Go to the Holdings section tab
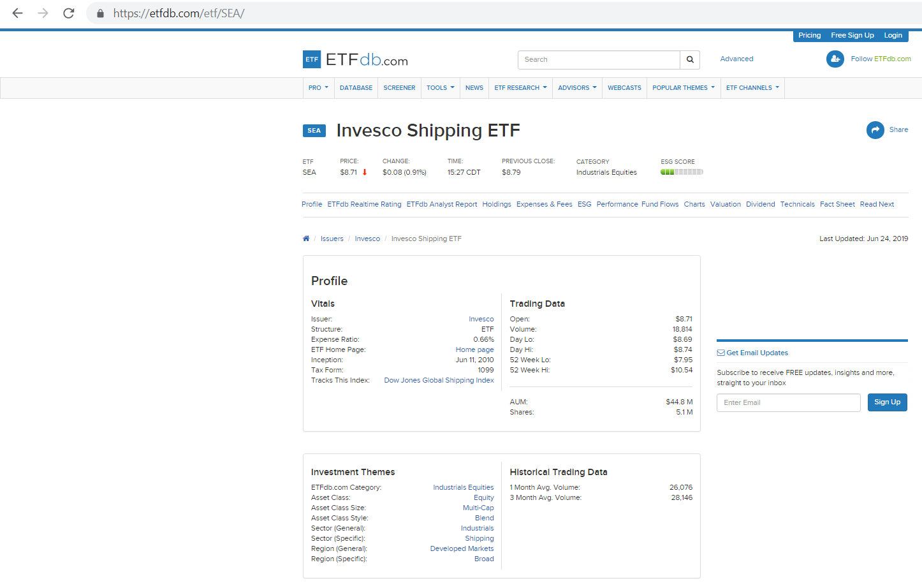The image size is (922, 588). (496, 204)
